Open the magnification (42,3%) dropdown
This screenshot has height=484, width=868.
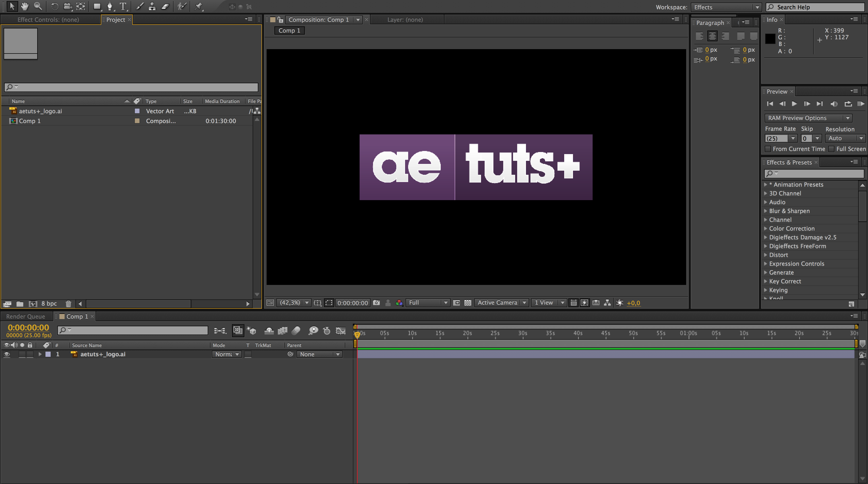293,303
